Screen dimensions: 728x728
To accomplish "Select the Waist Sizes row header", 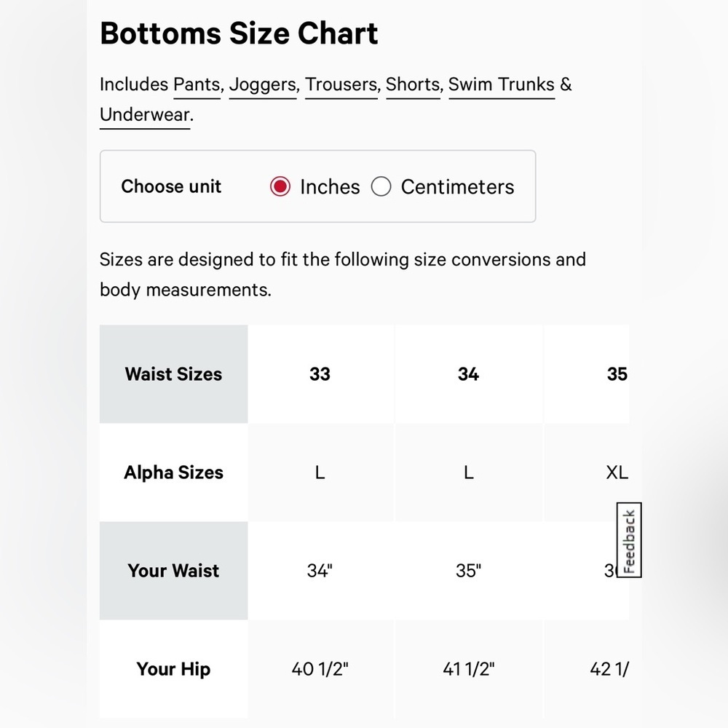I will (x=174, y=374).
